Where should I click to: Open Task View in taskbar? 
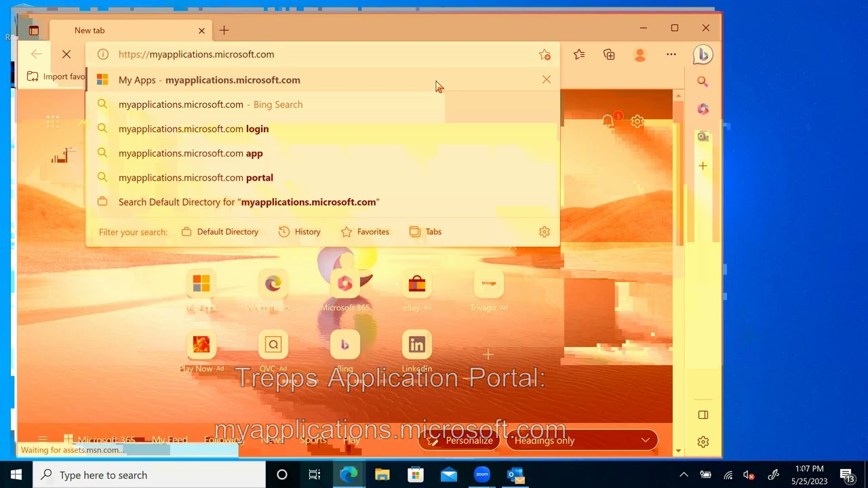[x=315, y=474]
